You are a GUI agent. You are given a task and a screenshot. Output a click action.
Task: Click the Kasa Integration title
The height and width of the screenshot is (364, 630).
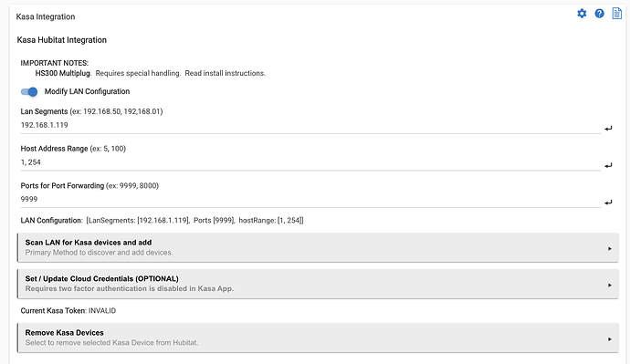point(46,16)
